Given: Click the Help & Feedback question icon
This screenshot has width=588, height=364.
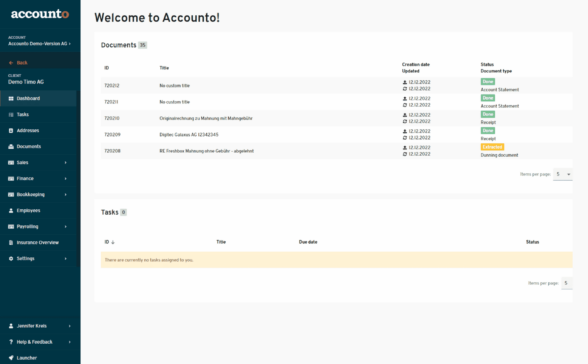Looking at the screenshot, I should [x=11, y=342].
